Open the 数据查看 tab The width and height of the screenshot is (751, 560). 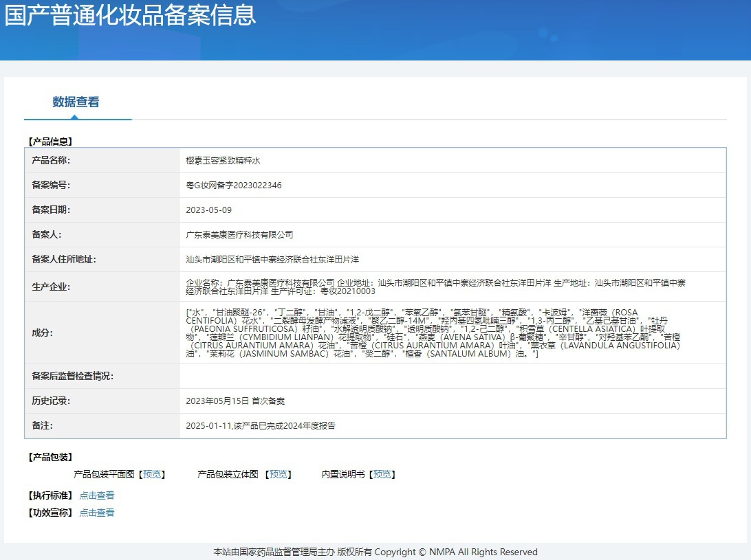coord(76,102)
